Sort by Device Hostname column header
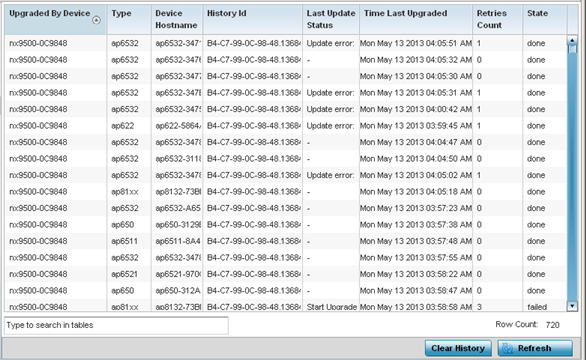Image resolution: width=586 pixels, height=360 pixels. [177, 19]
